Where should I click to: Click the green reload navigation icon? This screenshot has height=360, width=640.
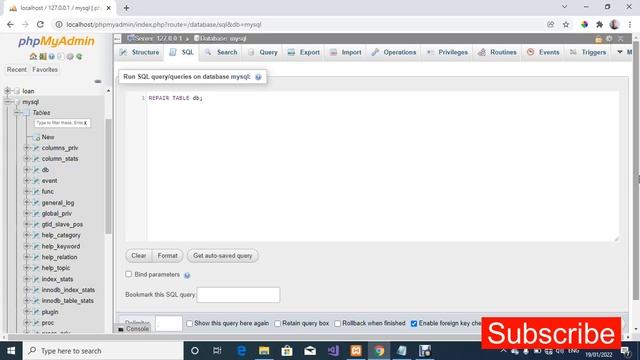pos(79,56)
